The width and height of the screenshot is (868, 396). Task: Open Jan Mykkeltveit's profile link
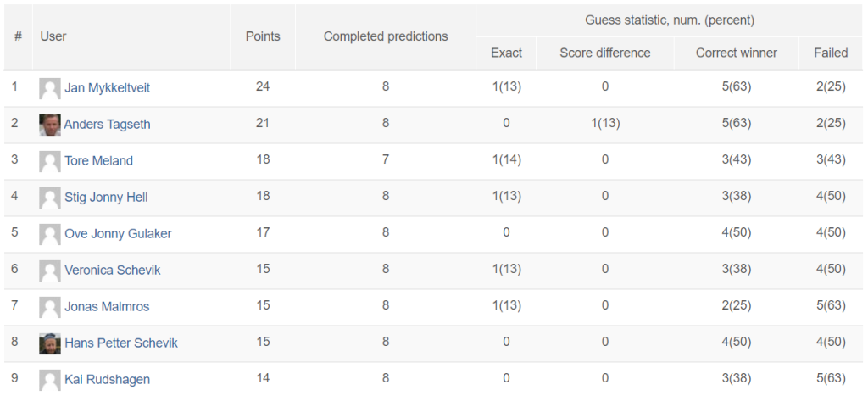pos(108,88)
